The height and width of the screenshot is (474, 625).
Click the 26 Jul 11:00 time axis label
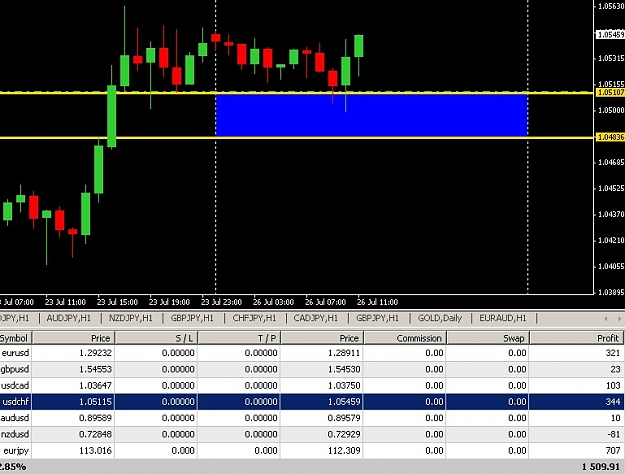click(x=377, y=302)
